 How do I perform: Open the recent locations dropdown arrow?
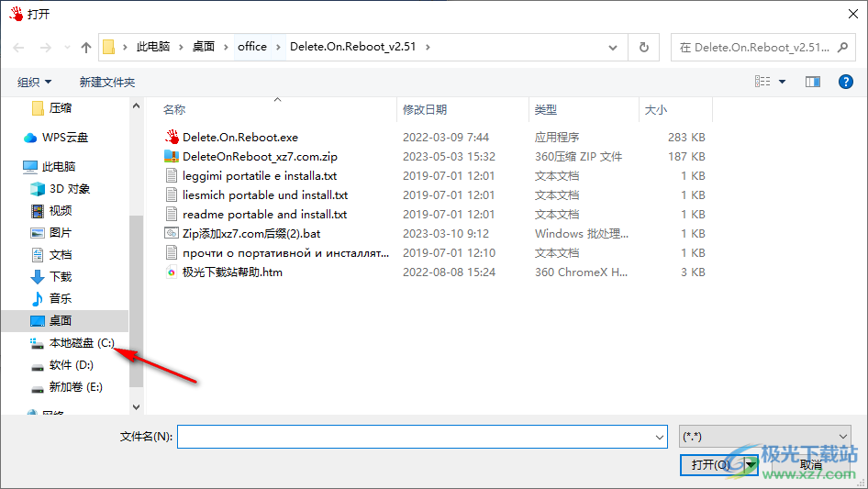(x=67, y=48)
